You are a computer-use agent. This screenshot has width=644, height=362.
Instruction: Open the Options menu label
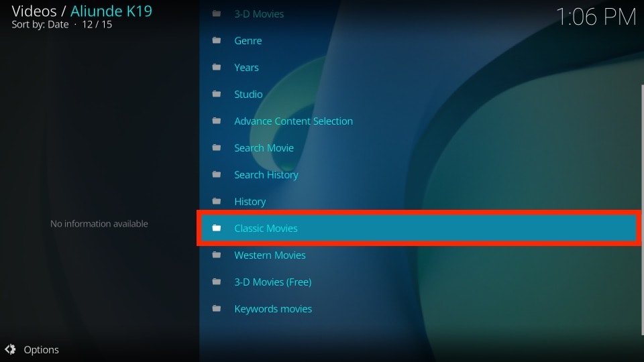coord(41,350)
